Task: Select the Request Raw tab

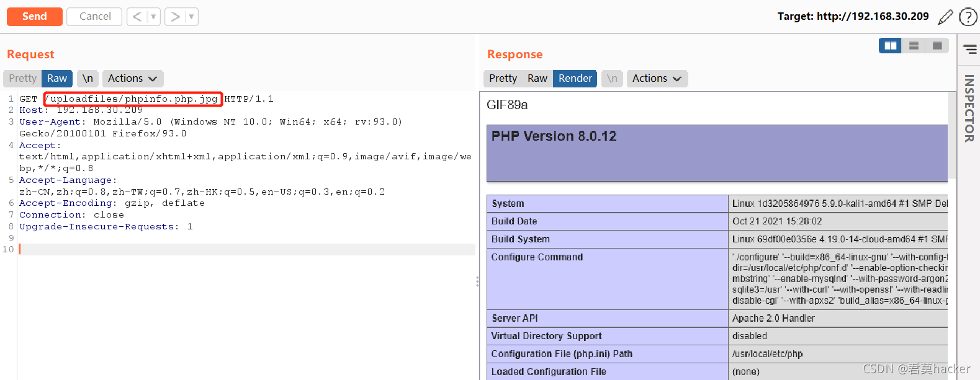Action: coord(57,79)
